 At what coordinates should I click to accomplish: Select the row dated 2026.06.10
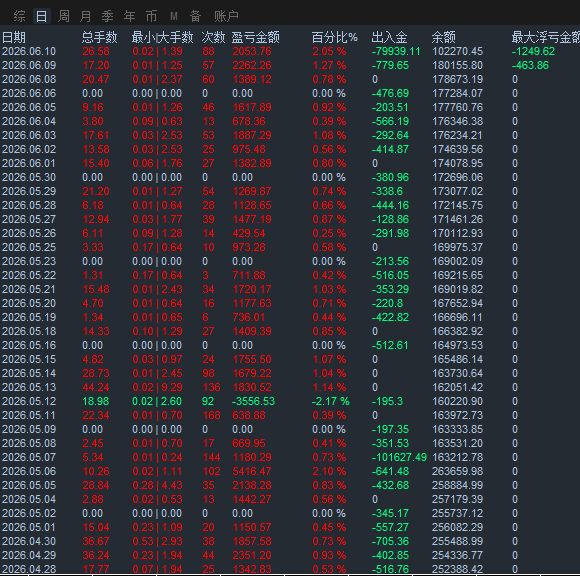(x=290, y=51)
